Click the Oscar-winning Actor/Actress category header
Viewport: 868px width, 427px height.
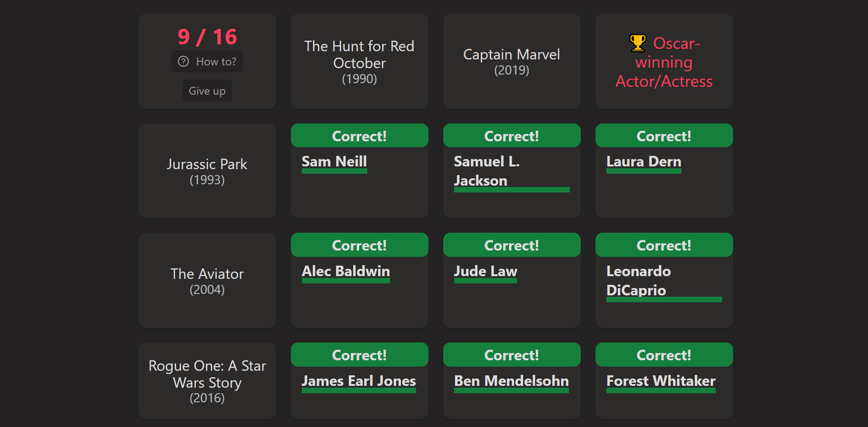pyautogui.click(x=664, y=61)
